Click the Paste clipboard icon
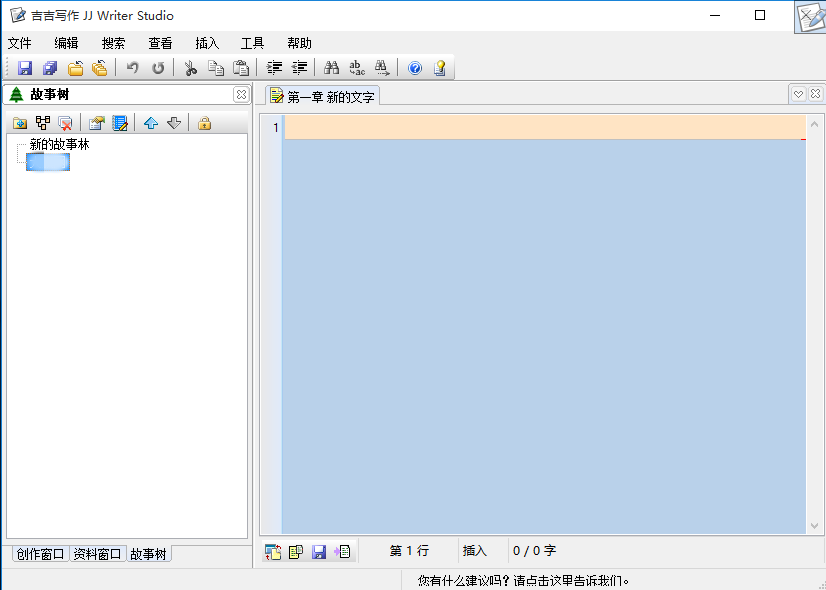Screen dimensions: 826x590 click(x=240, y=68)
